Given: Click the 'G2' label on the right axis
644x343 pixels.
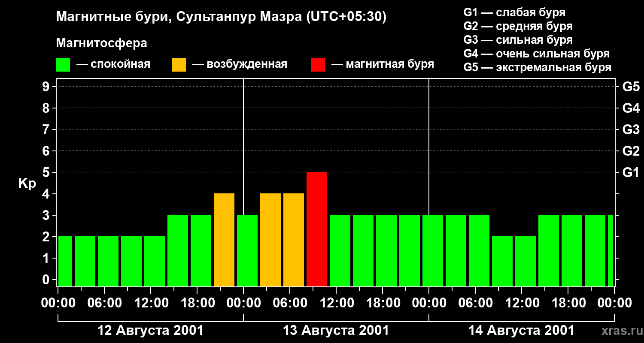Looking at the screenshot, I should pyautogui.click(x=631, y=151).
